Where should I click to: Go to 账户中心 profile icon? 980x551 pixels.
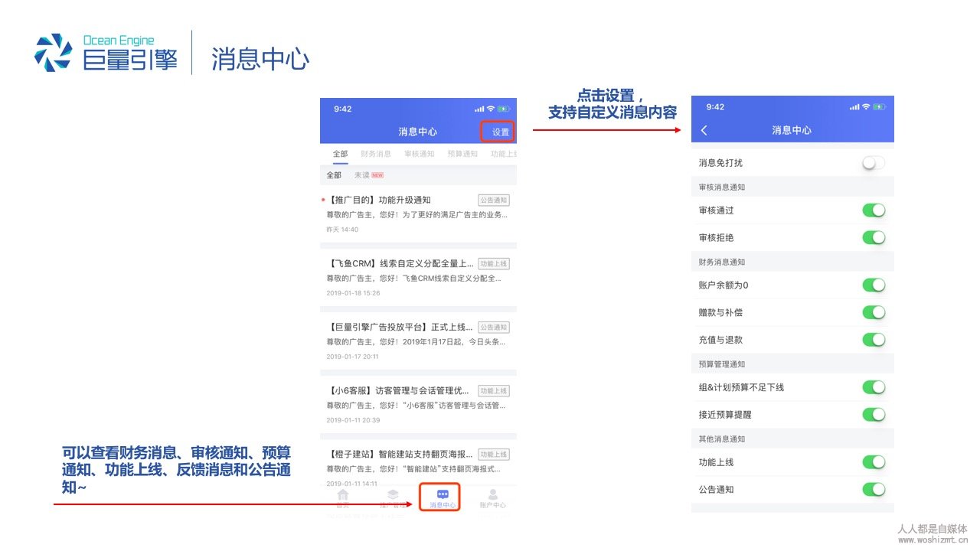click(x=492, y=495)
